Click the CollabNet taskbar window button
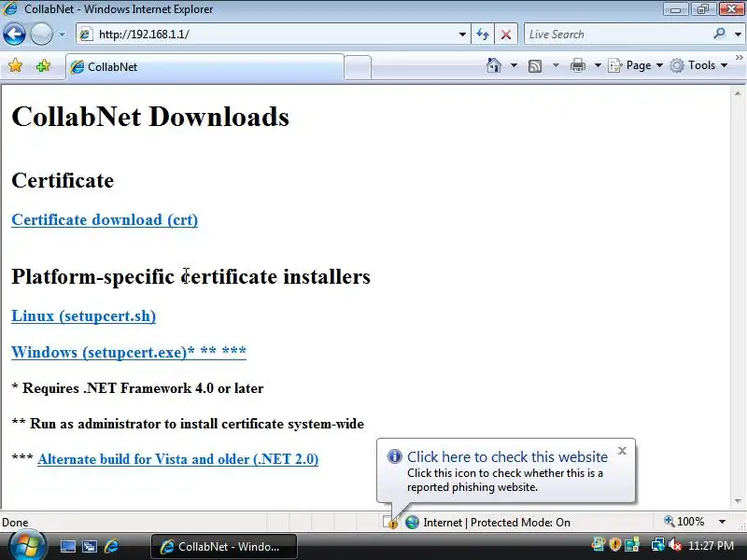This screenshot has height=560, width=747. [x=224, y=547]
